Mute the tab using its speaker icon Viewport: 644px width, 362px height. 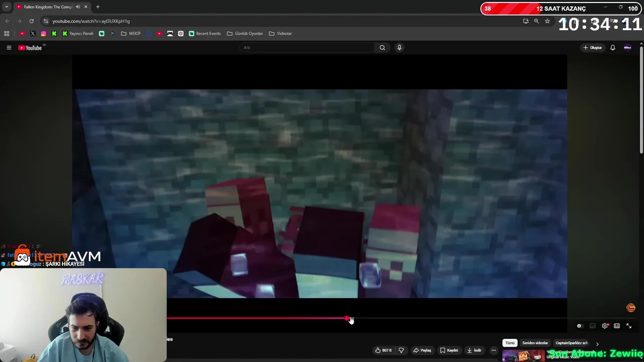click(x=77, y=7)
